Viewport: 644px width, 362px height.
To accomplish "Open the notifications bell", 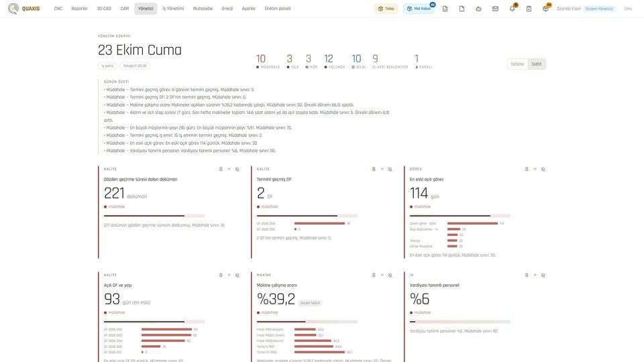I will coord(512,9).
